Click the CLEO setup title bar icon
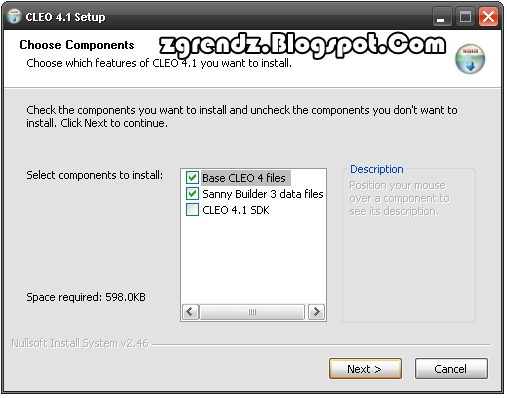 tap(14, 16)
